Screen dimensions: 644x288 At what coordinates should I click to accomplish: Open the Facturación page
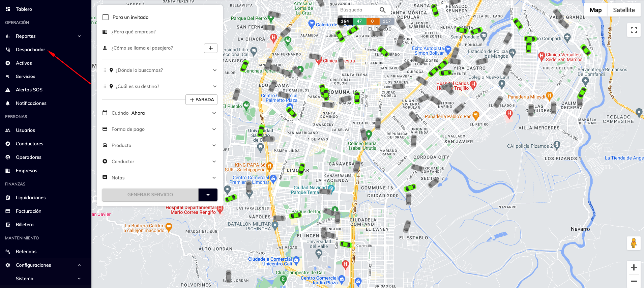[29, 211]
